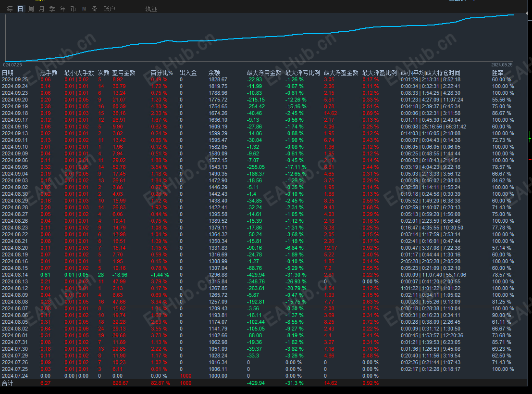
Task: Select the 日 daily tab
Action: 20,9
